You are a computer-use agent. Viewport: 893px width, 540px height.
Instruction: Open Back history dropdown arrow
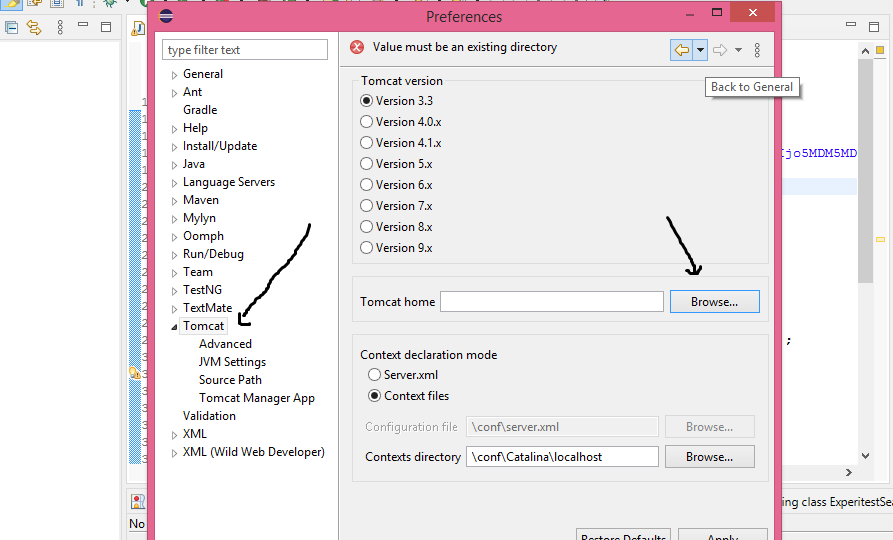point(700,50)
